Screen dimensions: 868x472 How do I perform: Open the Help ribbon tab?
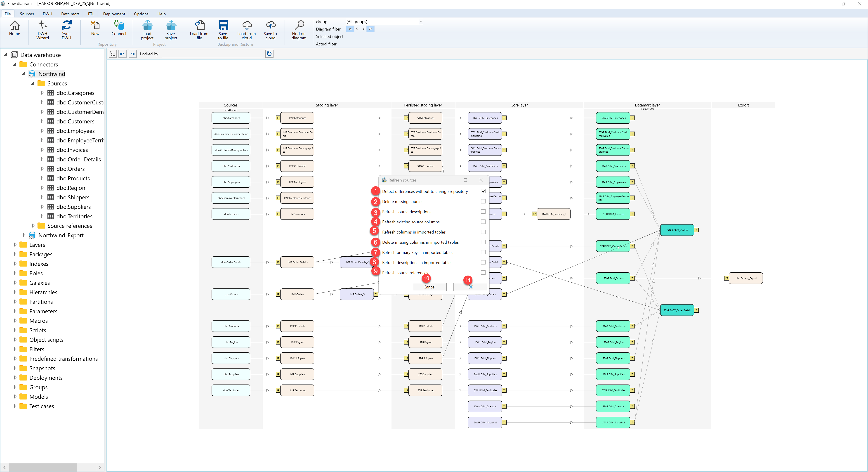pos(161,14)
